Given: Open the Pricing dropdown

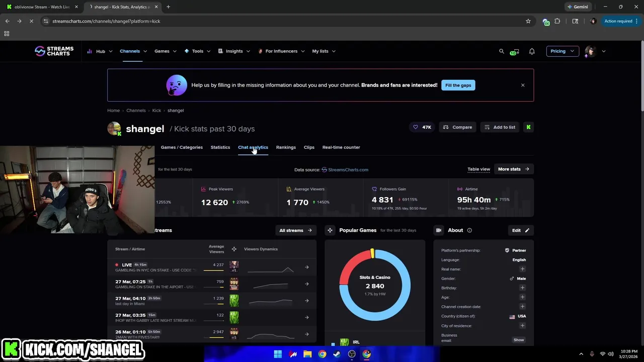Looking at the screenshot, I should pyautogui.click(x=562, y=51).
